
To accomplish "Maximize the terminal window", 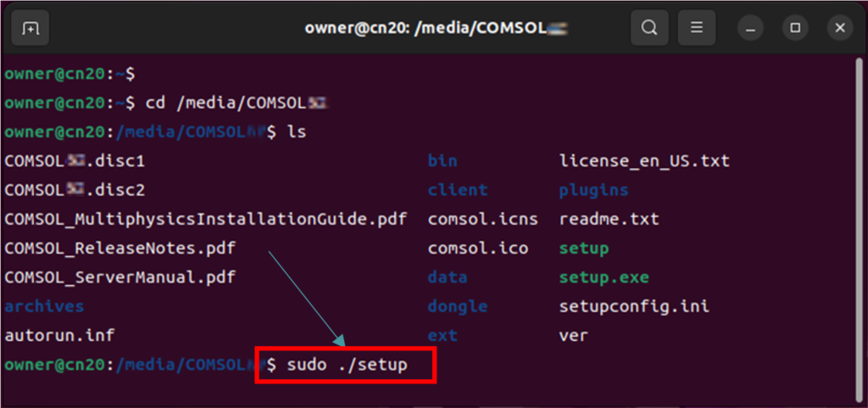I will 795,28.
